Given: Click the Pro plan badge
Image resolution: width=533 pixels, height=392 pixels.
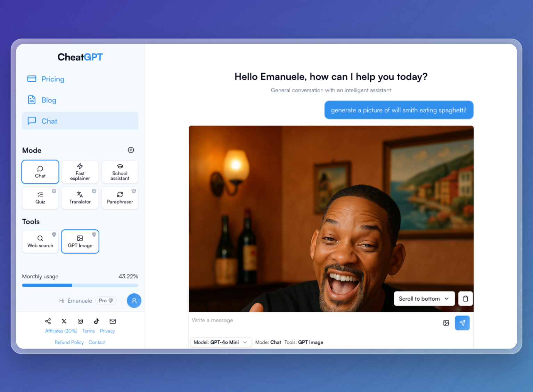Looking at the screenshot, I should 106,301.
